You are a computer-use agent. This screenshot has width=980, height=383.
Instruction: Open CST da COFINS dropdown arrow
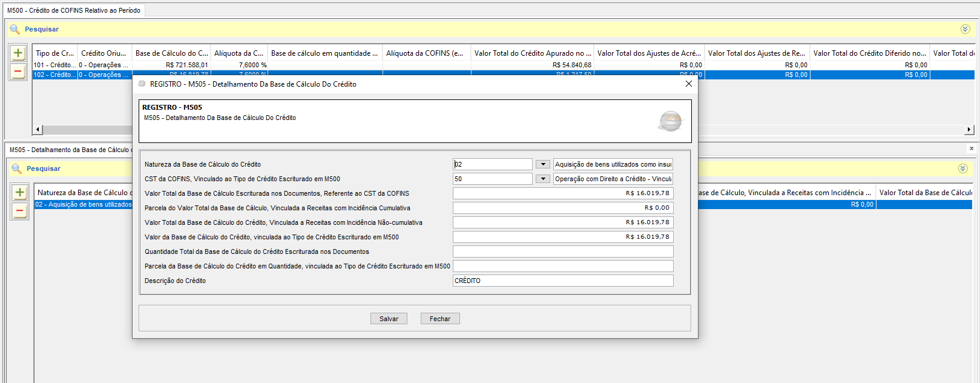543,179
